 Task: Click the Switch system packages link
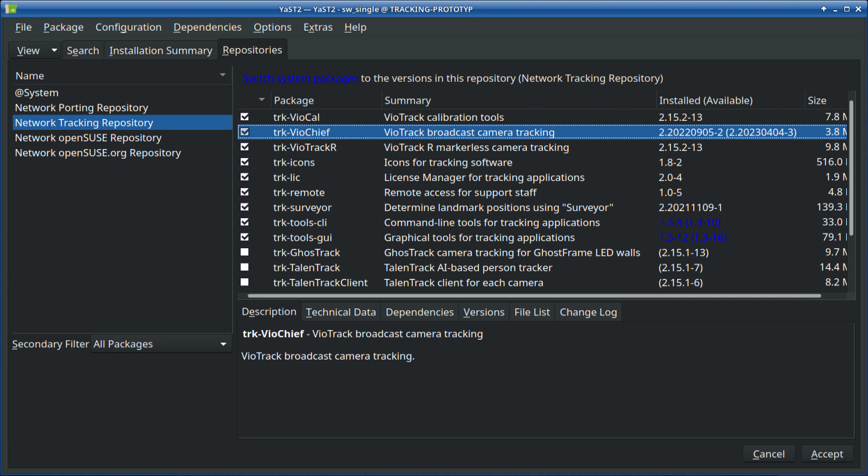click(x=300, y=78)
